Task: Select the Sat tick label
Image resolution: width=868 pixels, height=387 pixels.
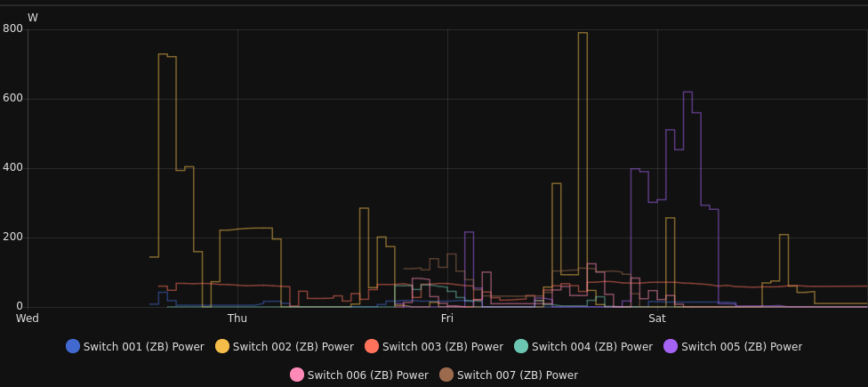Action: coord(657,318)
